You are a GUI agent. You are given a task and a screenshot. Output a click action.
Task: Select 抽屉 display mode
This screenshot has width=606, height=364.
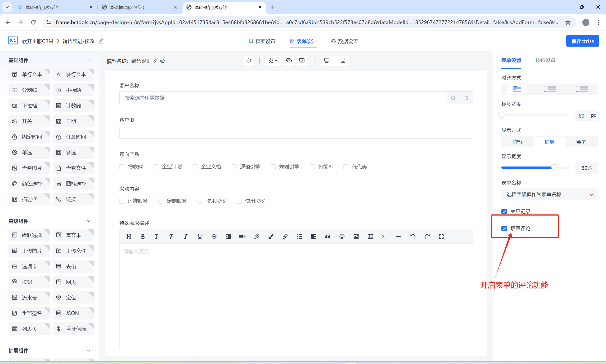click(x=550, y=142)
